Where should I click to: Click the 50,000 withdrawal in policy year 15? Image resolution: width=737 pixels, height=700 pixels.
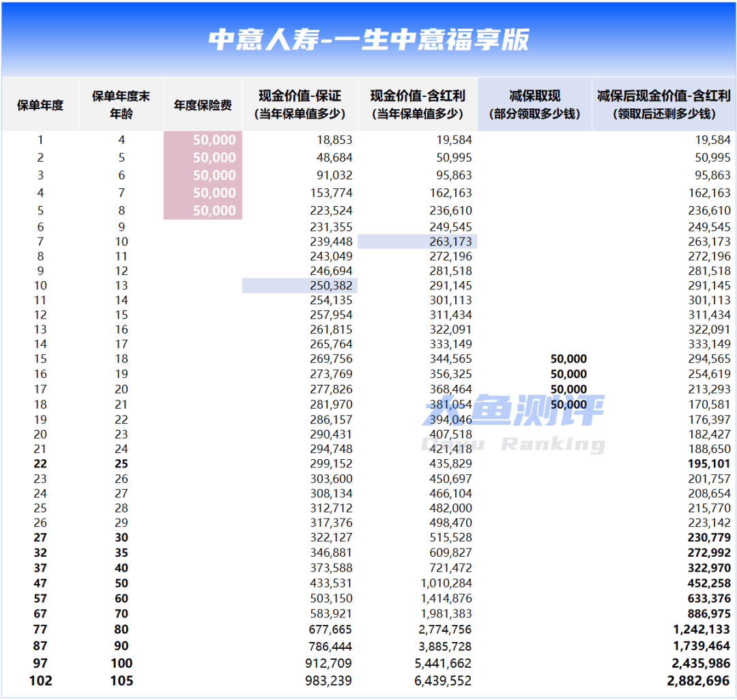point(568,360)
